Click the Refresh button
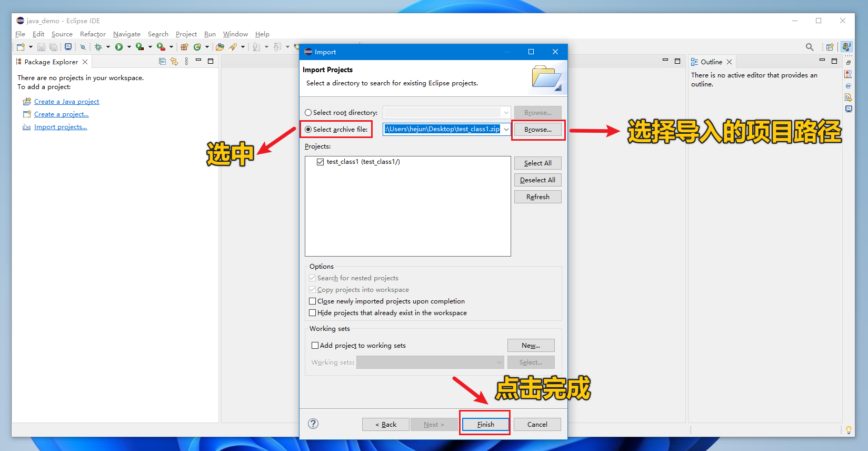Screen dimensions: 868x451 pyautogui.click(x=538, y=197)
